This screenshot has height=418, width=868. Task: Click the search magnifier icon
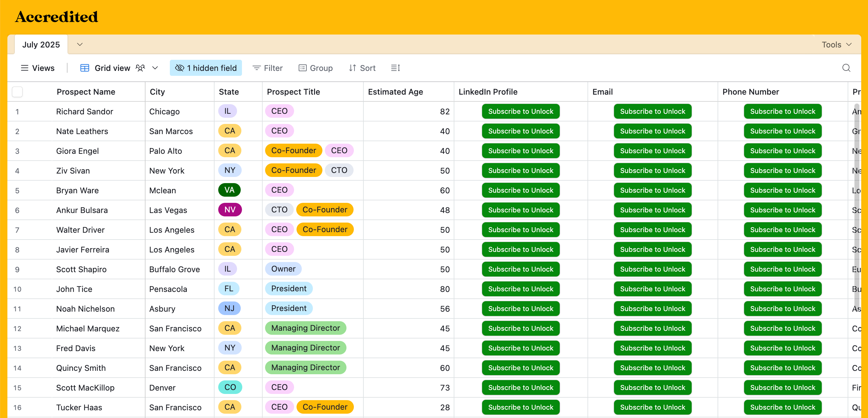[x=846, y=68]
